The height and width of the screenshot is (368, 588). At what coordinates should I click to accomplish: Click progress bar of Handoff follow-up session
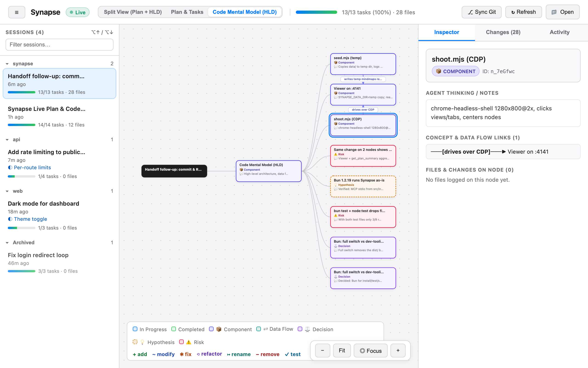(x=22, y=92)
